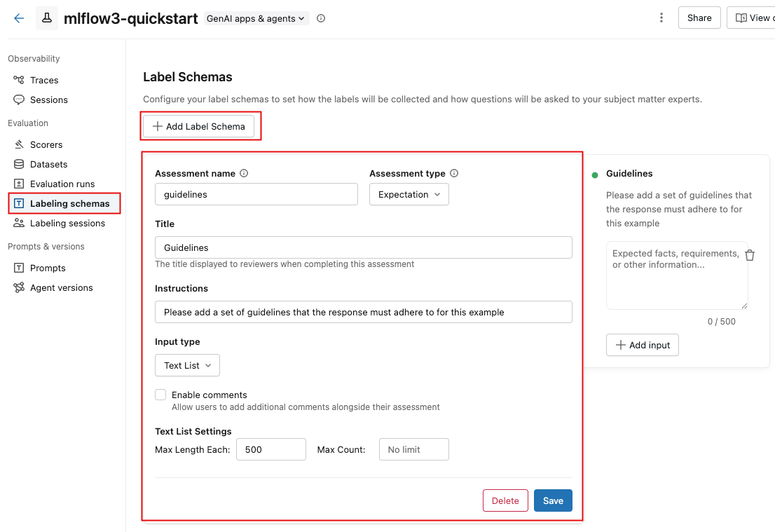
Task: Click the Share button
Action: (699, 18)
